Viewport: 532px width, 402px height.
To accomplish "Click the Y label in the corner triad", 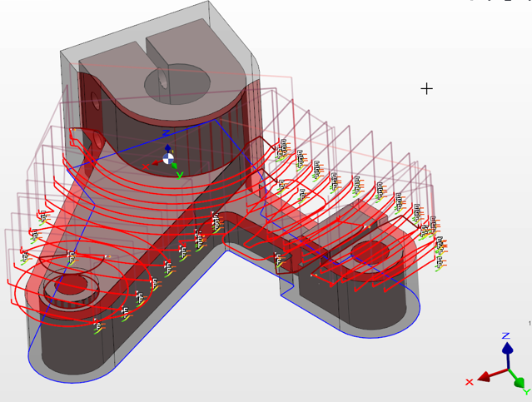I will tap(526, 391).
